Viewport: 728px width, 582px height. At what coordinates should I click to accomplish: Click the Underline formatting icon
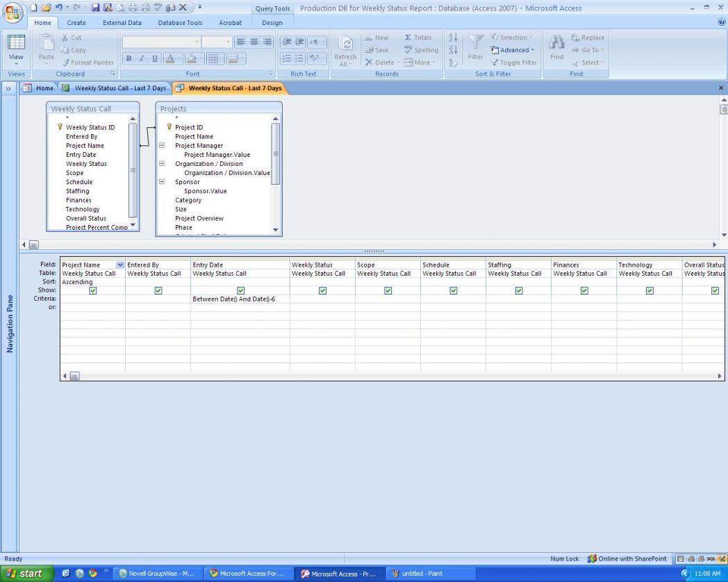pyautogui.click(x=155, y=58)
